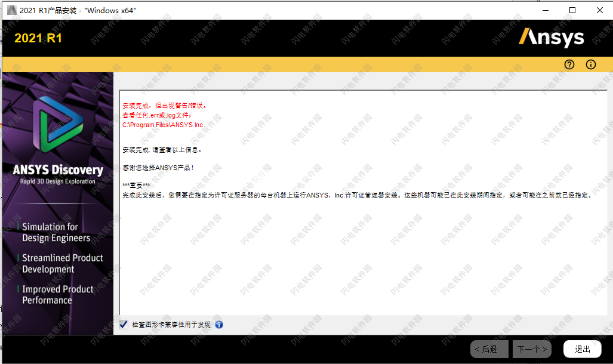Click the line 安装完成. 请查看以上信息
Viewport: 613px width, 364px height.
pyautogui.click(x=162, y=150)
